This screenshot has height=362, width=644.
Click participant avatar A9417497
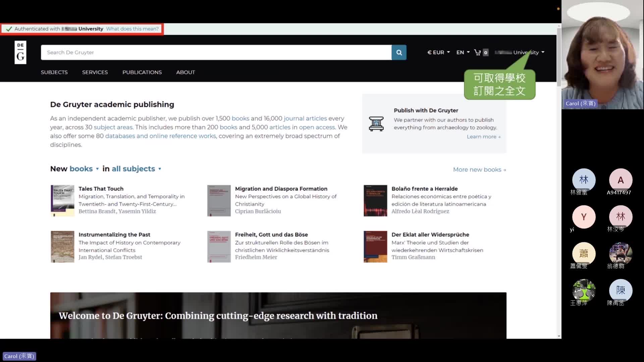621,180
